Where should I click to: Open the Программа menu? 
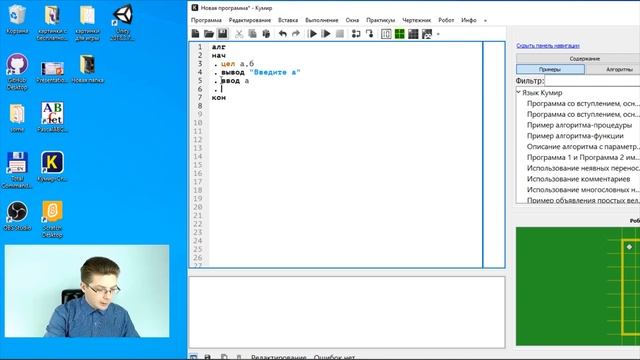[x=206, y=20]
